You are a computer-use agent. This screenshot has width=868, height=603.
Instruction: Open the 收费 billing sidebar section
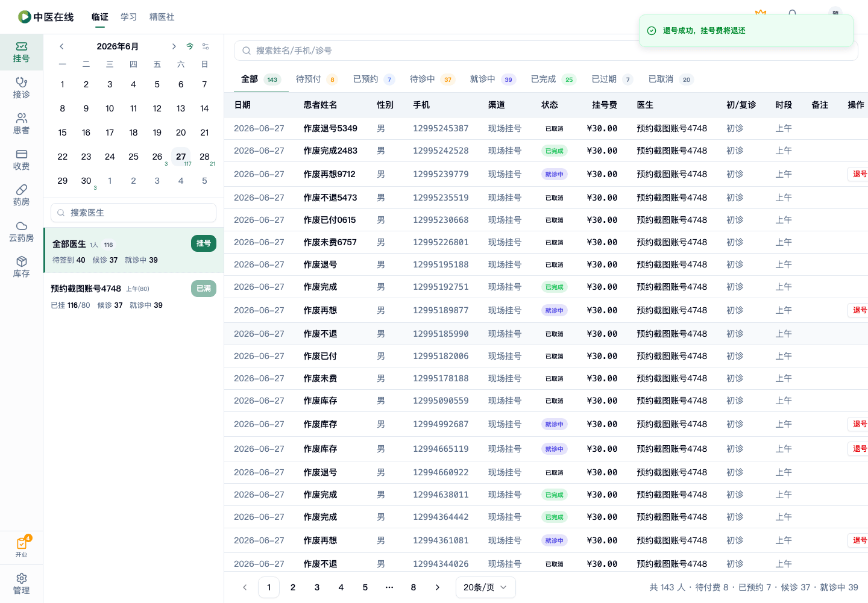pos(21,160)
